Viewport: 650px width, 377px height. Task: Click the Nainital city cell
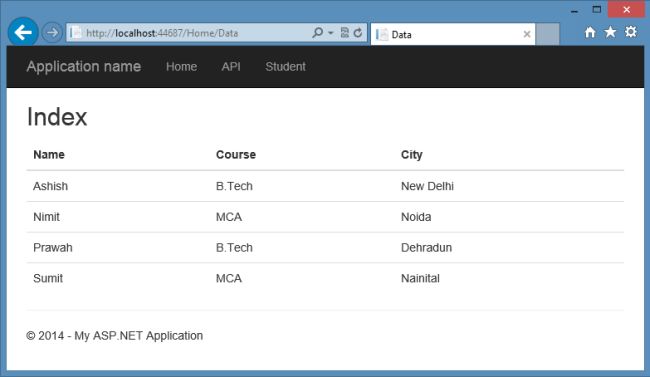420,278
